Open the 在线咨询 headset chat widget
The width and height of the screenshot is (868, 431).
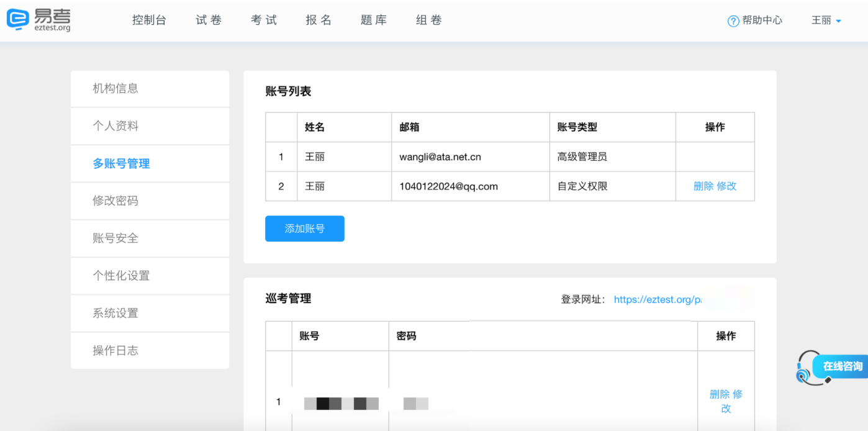pyautogui.click(x=832, y=367)
